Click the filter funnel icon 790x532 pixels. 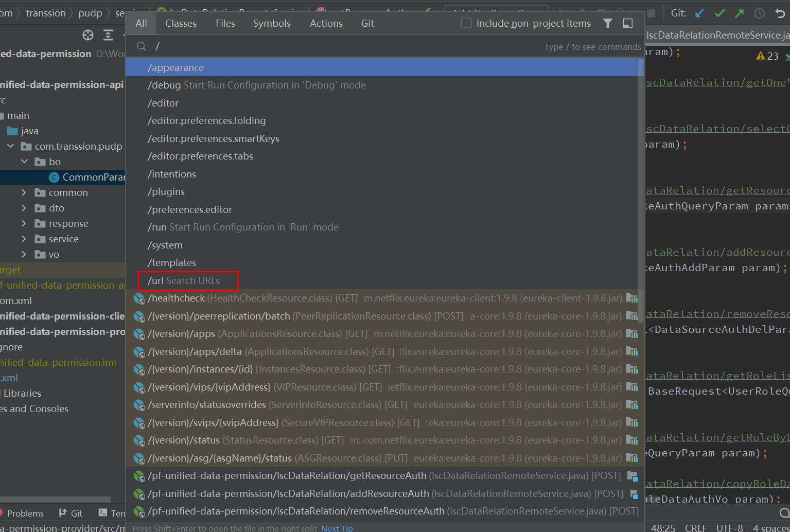[x=608, y=23]
